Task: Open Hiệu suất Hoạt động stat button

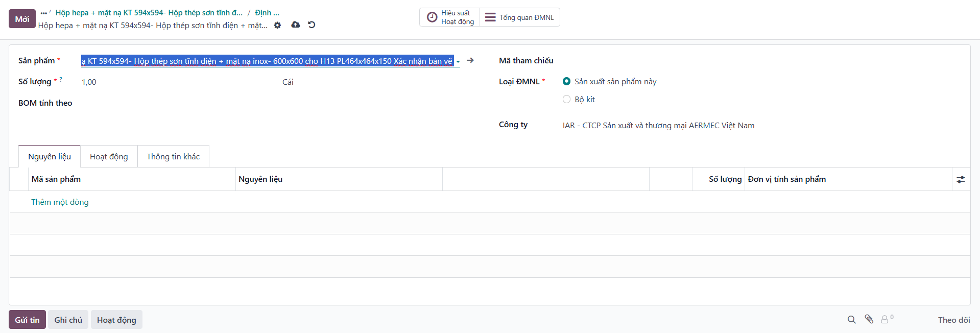Action: (450, 17)
